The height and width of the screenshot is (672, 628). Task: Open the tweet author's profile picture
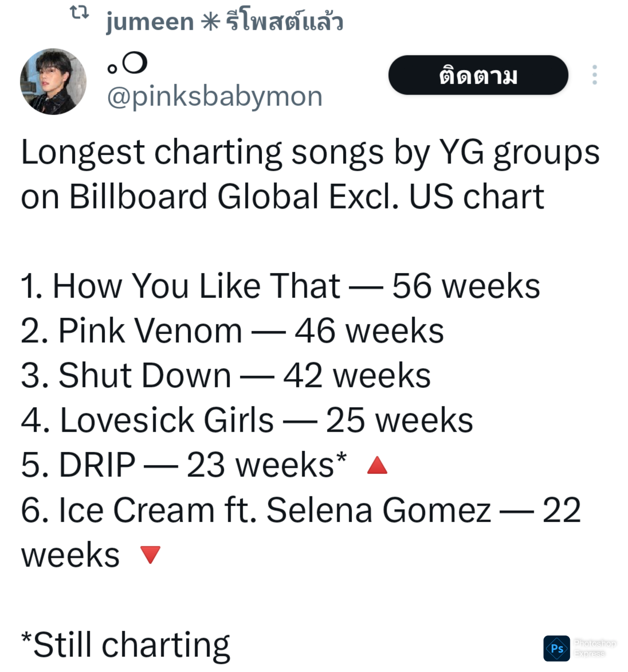53,81
